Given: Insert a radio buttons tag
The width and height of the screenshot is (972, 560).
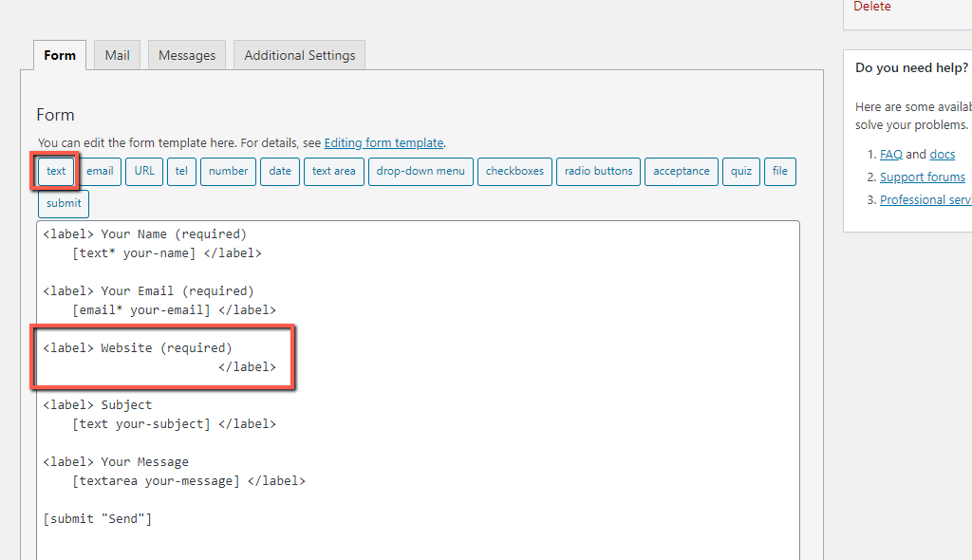Looking at the screenshot, I should point(598,171).
